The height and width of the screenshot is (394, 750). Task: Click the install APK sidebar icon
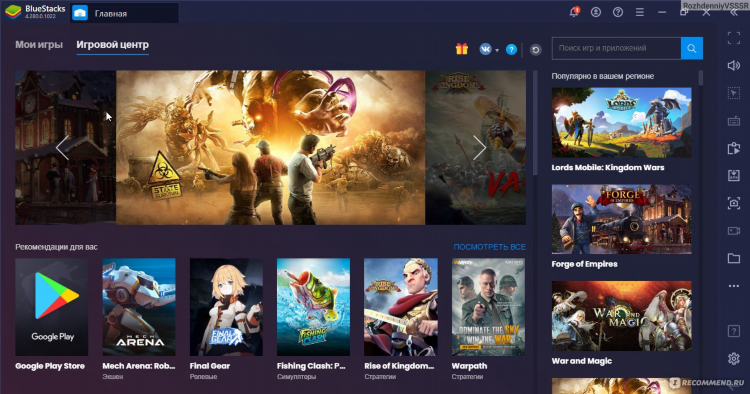(x=734, y=175)
